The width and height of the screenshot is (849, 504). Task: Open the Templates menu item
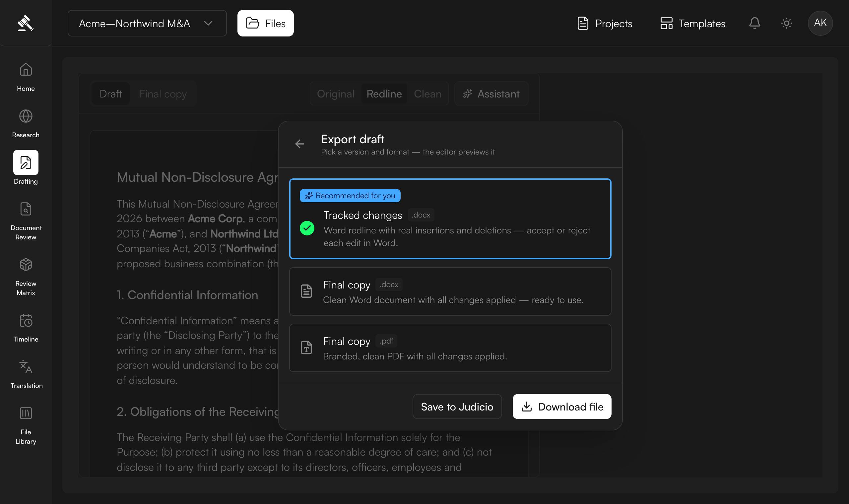click(692, 23)
